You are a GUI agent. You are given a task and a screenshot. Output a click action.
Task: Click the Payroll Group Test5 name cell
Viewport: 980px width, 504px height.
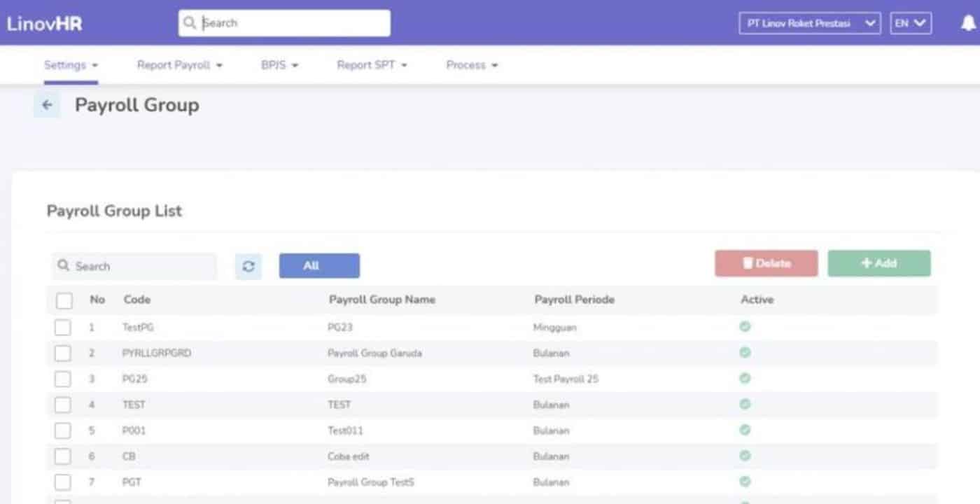click(371, 482)
